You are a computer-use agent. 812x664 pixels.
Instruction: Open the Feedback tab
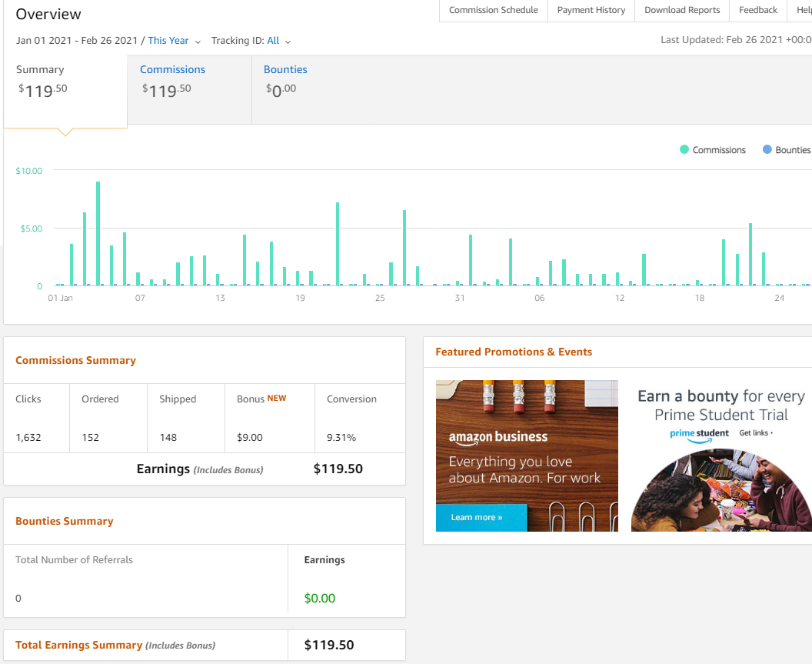(x=758, y=10)
